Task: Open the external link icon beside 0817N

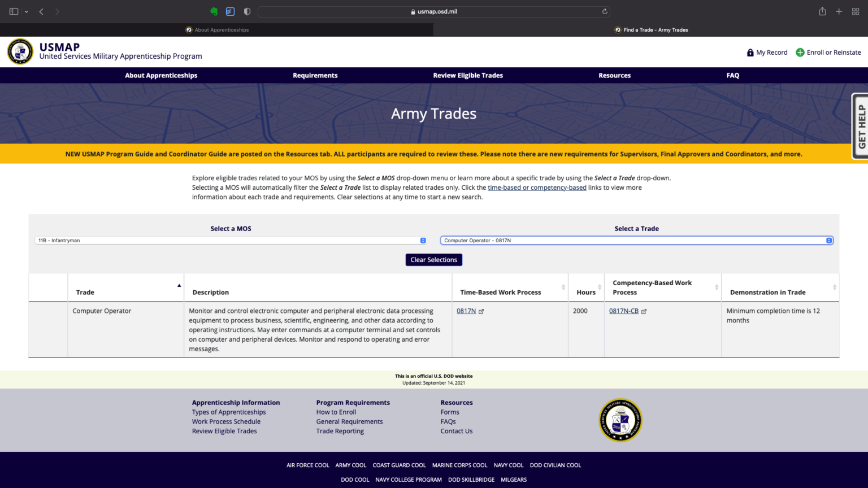Action: click(x=481, y=311)
